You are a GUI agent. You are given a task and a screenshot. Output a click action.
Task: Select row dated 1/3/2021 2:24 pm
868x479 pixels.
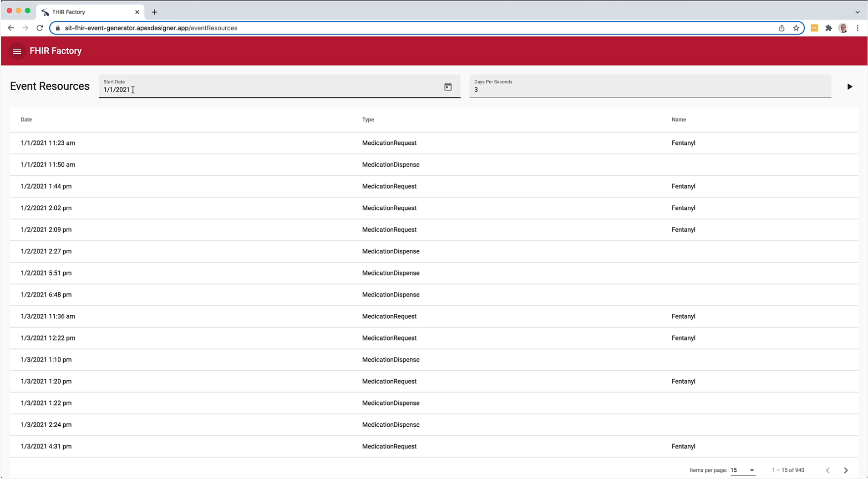click(434, 425)
